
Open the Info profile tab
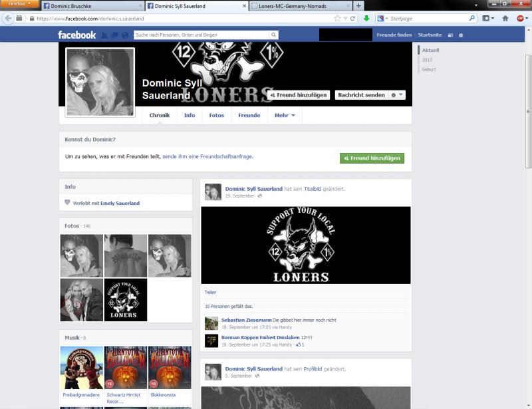[190, 116]
